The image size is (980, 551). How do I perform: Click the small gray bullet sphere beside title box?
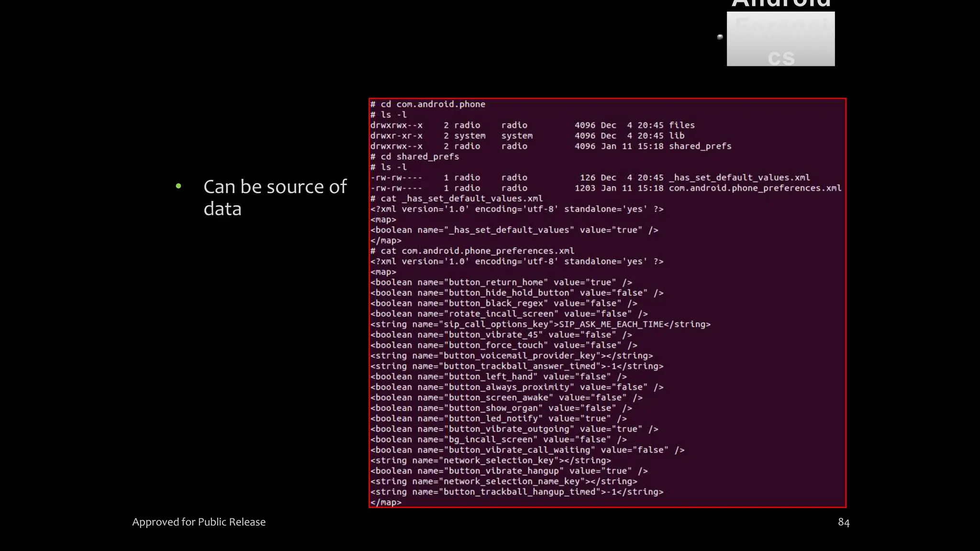(720, 37)
